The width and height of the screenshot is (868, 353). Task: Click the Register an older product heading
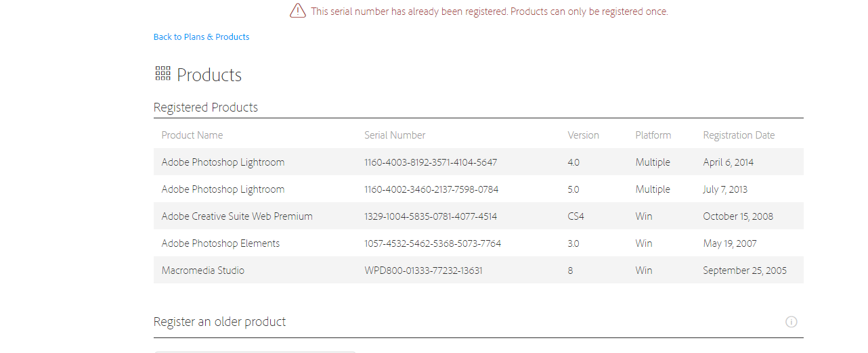click(219, 322)
